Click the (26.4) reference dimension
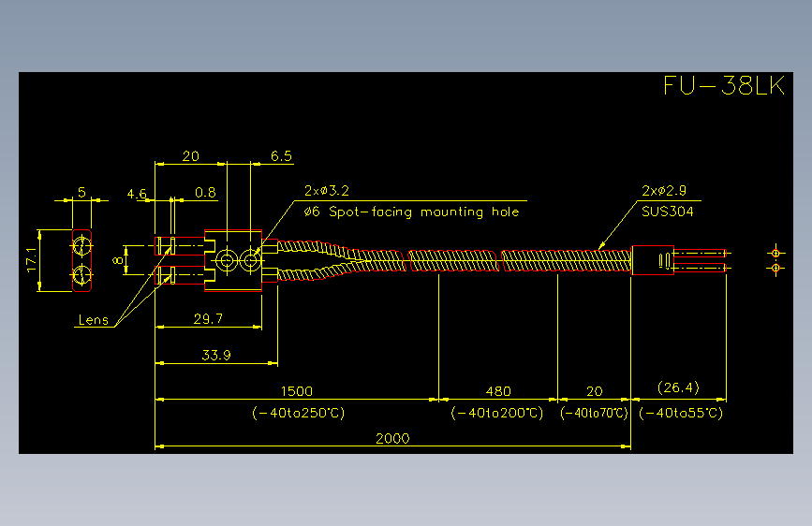This screenshot has width=812, height=526. point(678,387)
